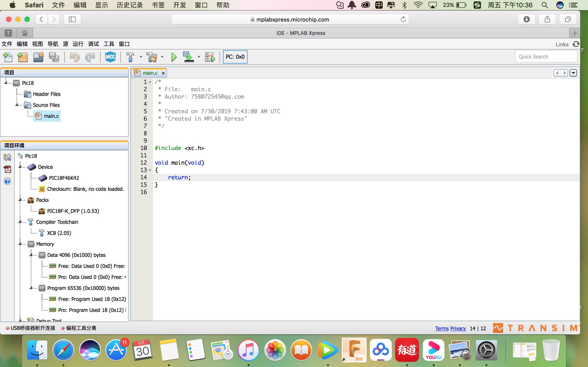
Task: Collapse the Source Files tree node
Action: pyautogui.click(x=17, y=105)
